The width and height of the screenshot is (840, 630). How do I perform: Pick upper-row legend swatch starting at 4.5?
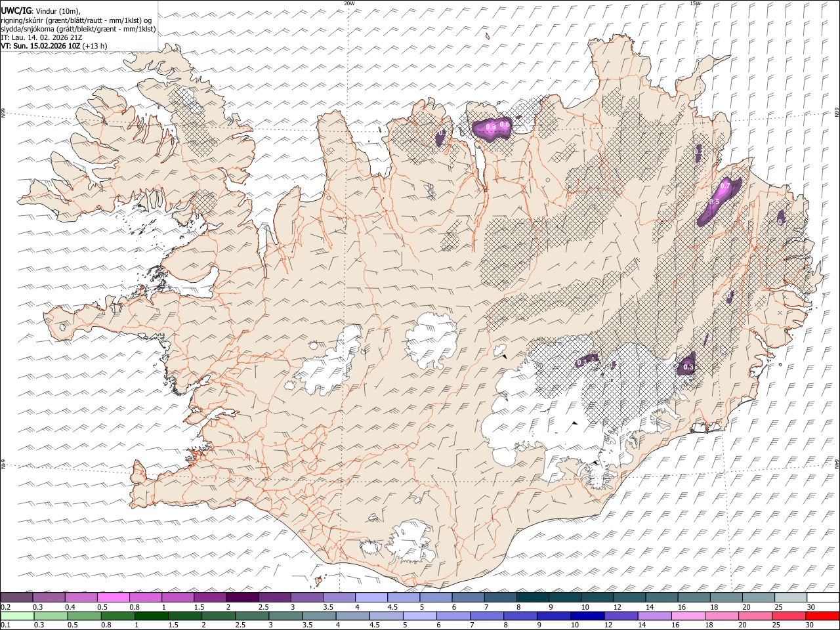point(404,598)
